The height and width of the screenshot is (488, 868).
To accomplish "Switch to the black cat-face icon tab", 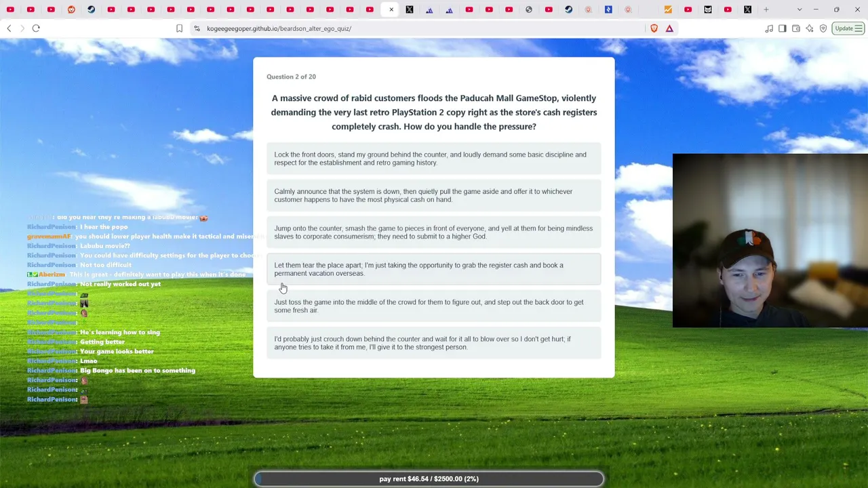I will coord(708,9).
